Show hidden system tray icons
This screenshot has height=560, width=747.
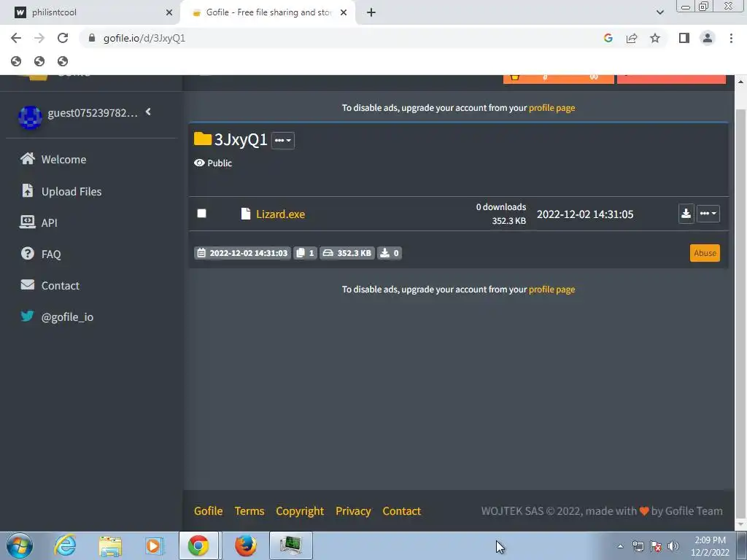(620, 546)
